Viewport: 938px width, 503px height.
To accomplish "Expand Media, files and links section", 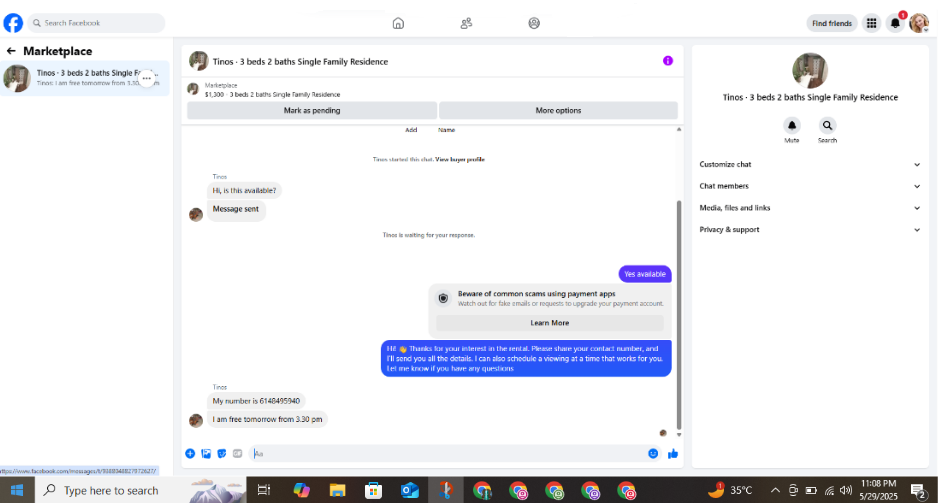I will (810, 208).
